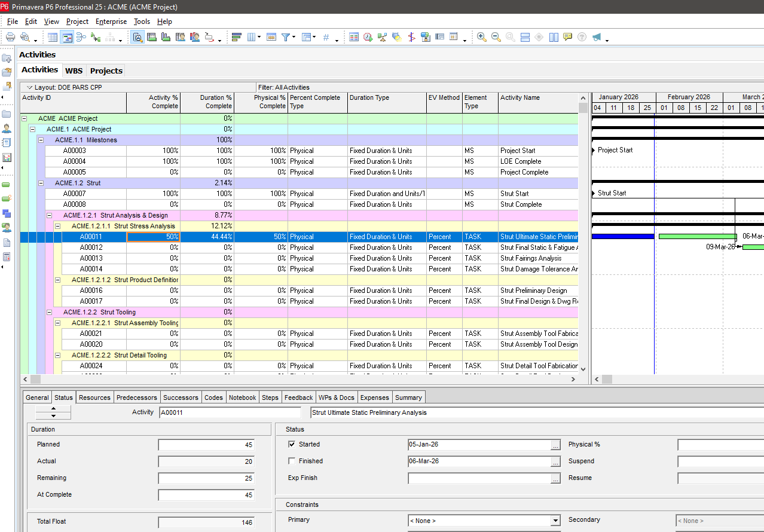Click the Resources icon in left sidebar

click(x=7, y=129)
